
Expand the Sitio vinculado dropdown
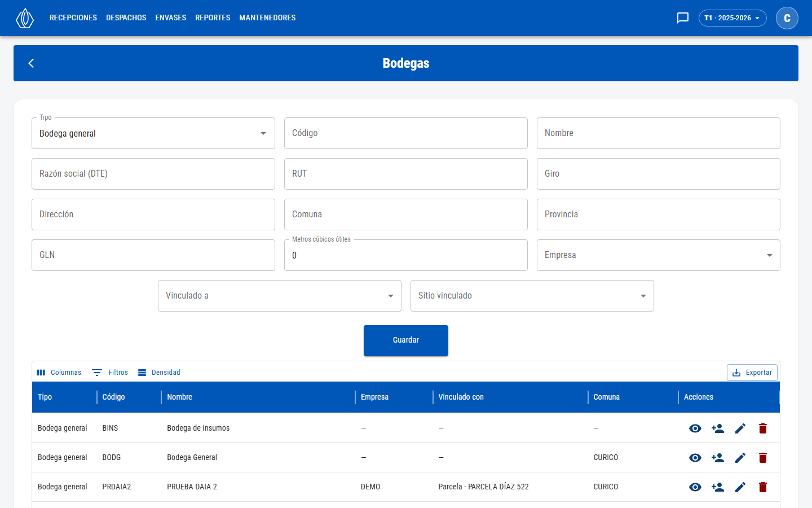click(x=532, y=296)
